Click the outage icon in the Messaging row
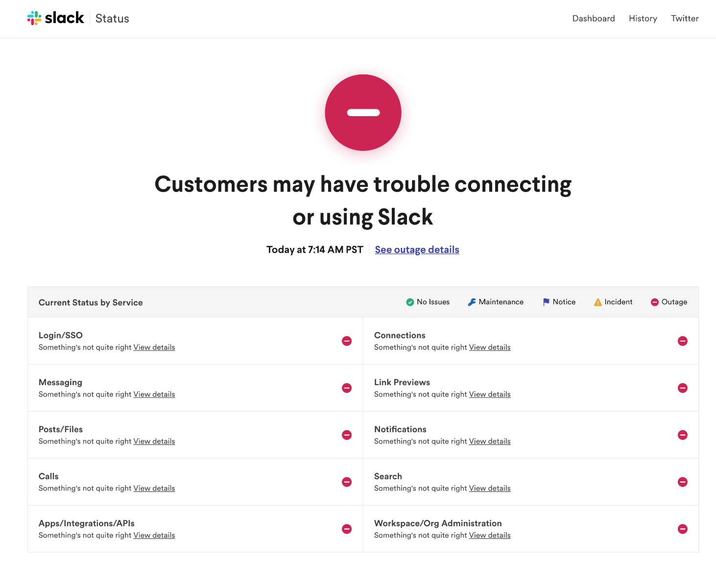The width and height of the screenshot is (716, 588). click(347, 388)
